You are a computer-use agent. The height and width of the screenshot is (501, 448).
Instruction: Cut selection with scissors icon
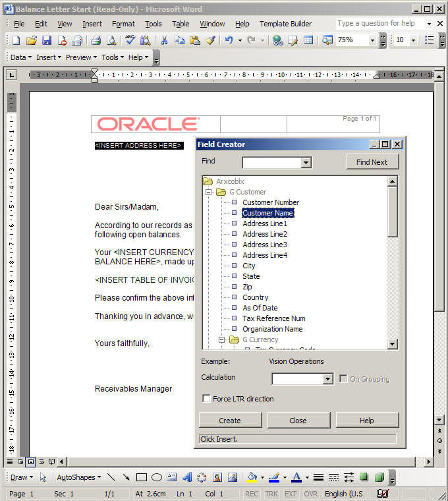164,40
